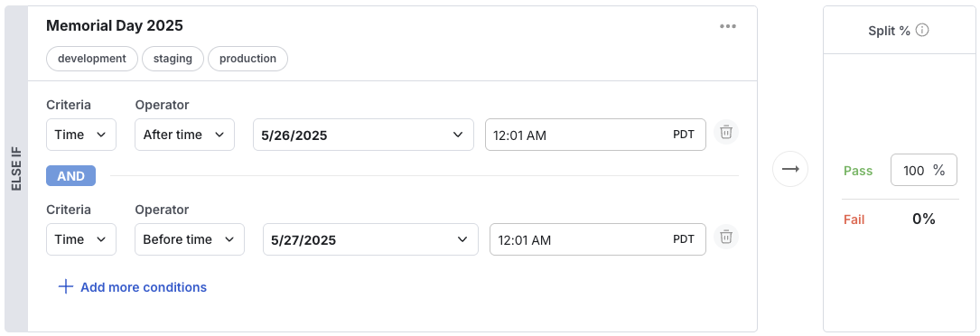Open the After time operator dropdown
980x336 pixels.
pos(185,135)
